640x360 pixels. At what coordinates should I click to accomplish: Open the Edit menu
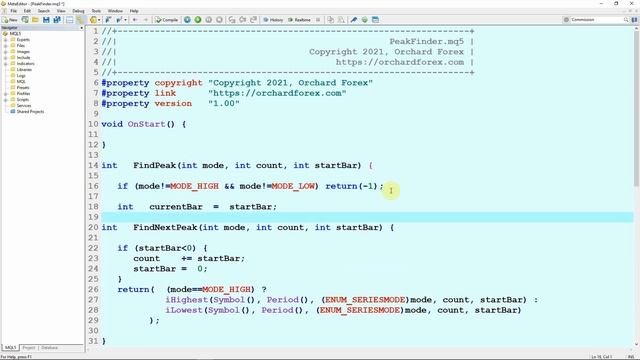coord(27,11)
